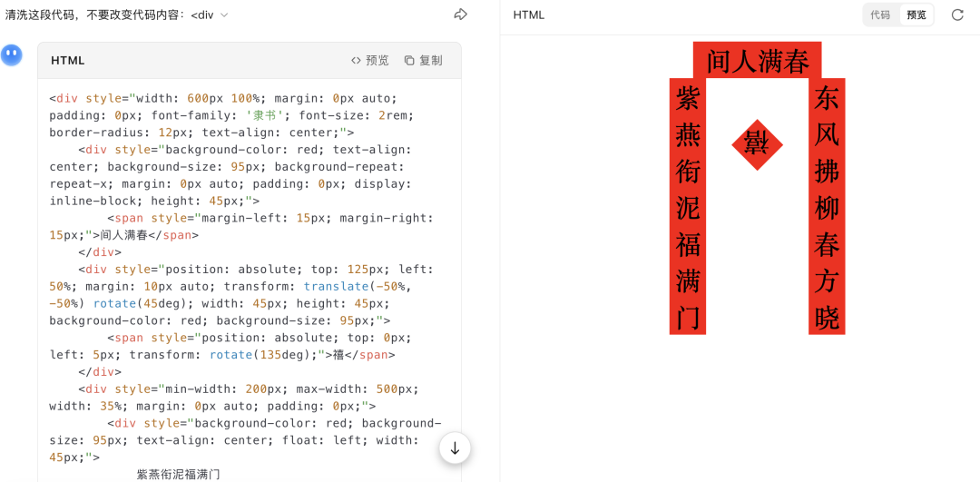The image size is (980, 482).
Task: Click the share arrow icon
Action: 460,15
